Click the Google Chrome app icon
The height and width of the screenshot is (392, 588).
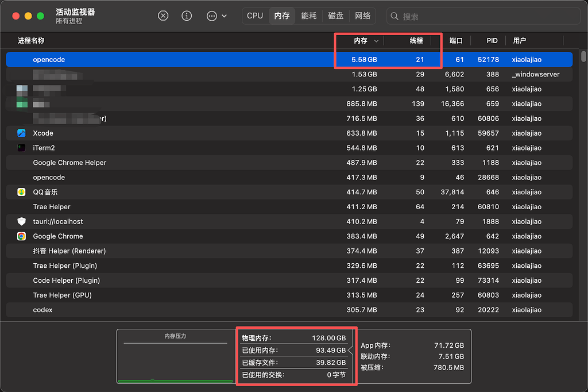click(x=21, y=236)
